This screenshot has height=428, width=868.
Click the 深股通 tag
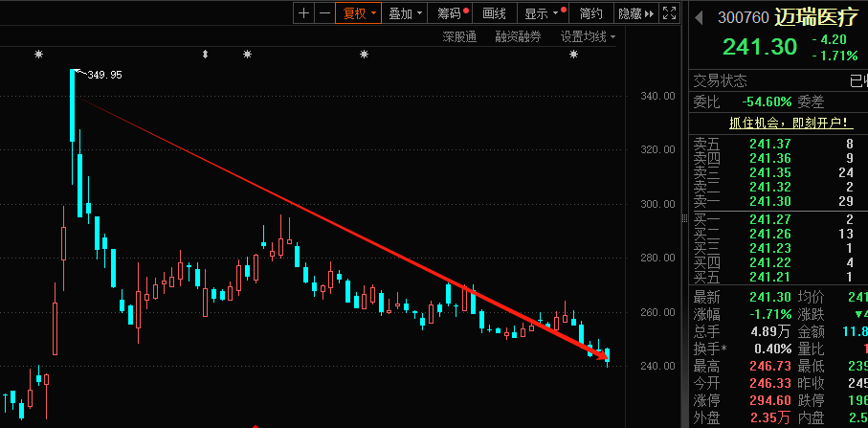tap(459, 36)
